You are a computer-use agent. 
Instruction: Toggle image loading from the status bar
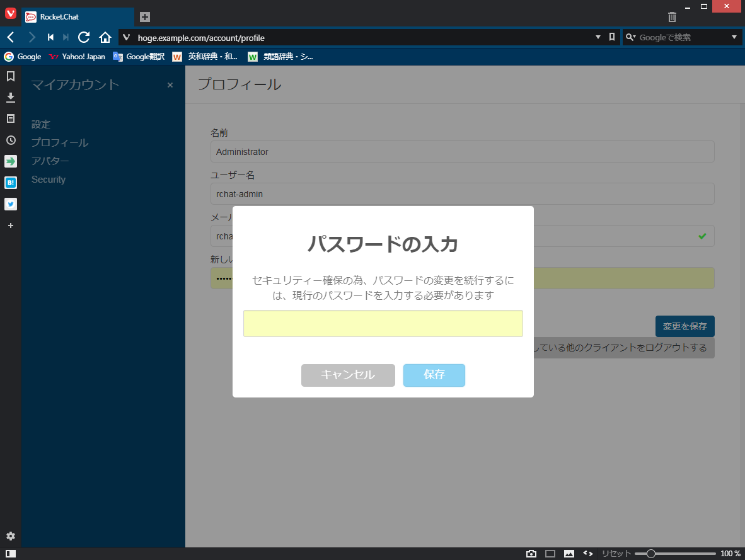coord(569,553)
